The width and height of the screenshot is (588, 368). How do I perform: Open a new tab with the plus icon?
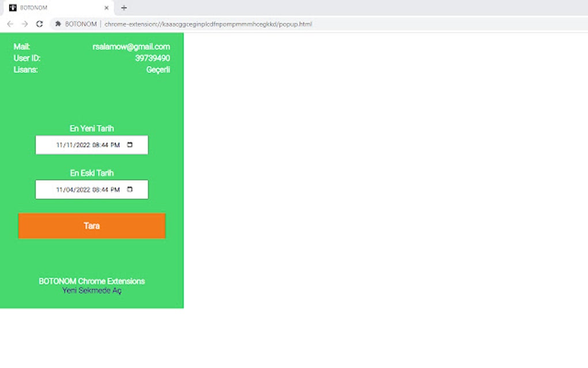point(124,8)
